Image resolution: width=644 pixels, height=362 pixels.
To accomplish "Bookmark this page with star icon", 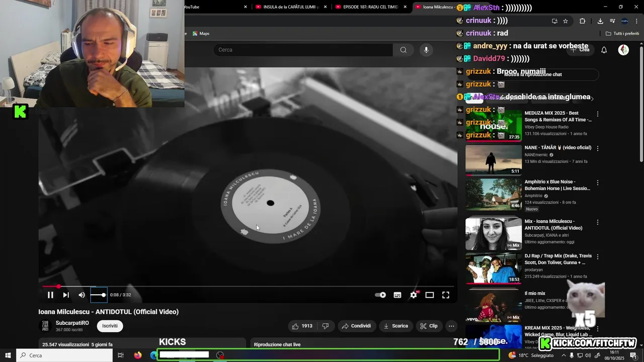I will click(566, 21).
